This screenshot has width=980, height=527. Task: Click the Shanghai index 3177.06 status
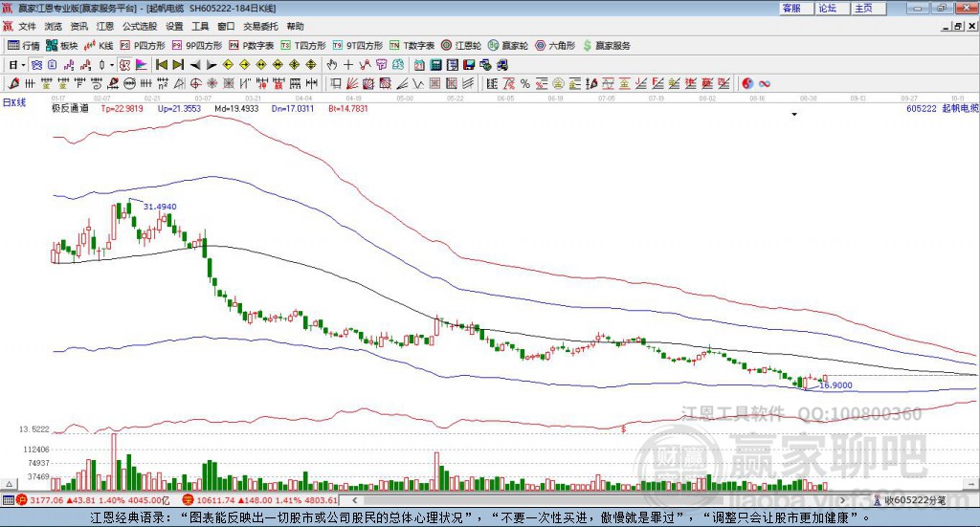(94, 500)
